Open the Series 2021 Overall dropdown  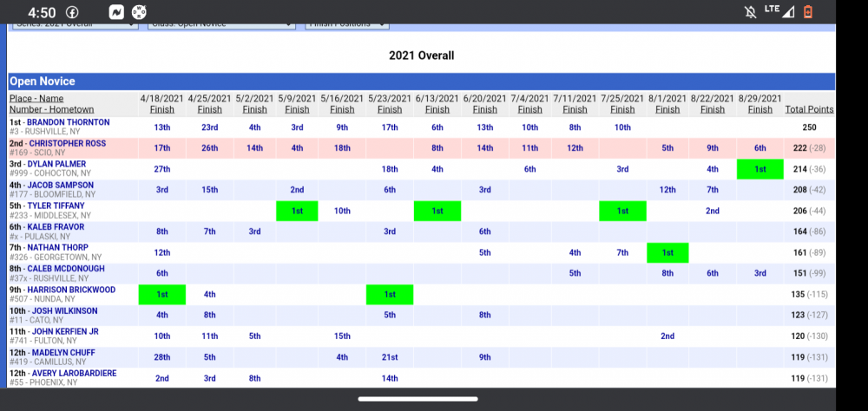point(76,25)
